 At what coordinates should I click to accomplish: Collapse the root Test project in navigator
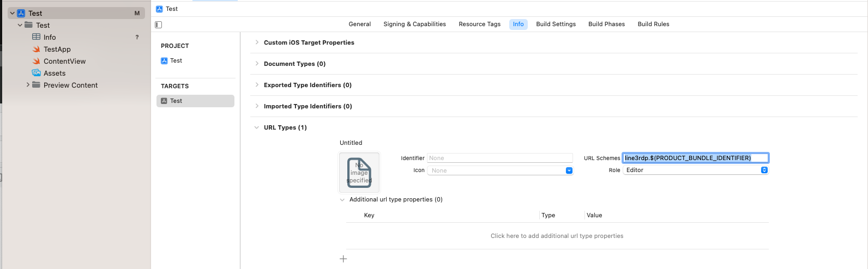13,13
